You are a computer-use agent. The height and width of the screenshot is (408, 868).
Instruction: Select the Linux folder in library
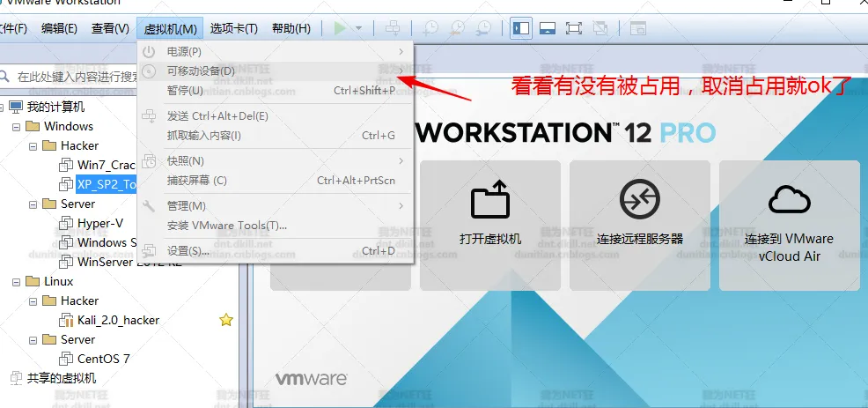(59, 282)
